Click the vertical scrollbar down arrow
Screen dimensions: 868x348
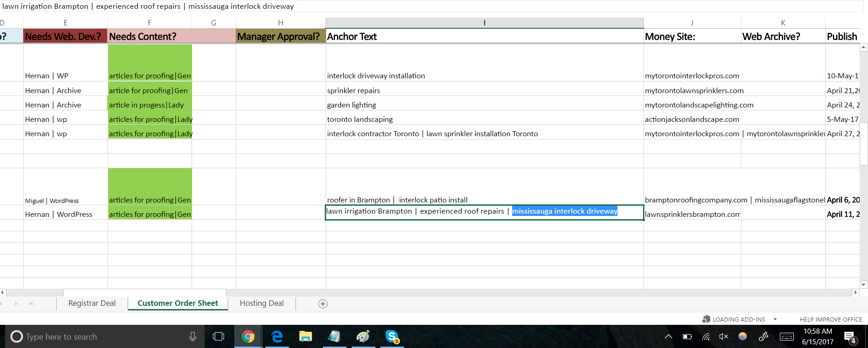[863, 285]
